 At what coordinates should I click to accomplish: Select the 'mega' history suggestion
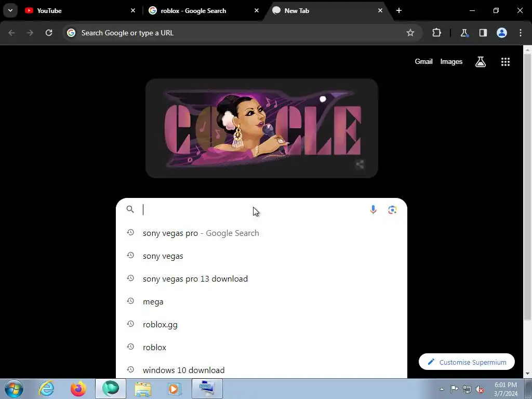coord(262,302)
